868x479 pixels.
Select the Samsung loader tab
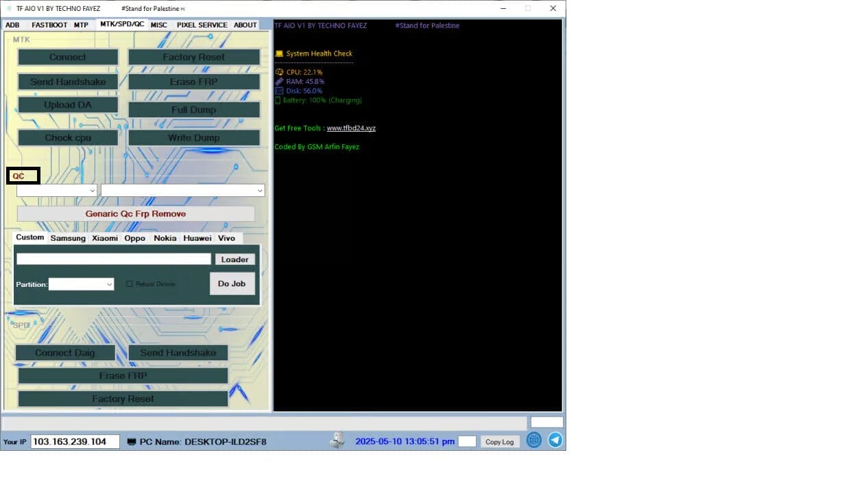click(68, 238)
